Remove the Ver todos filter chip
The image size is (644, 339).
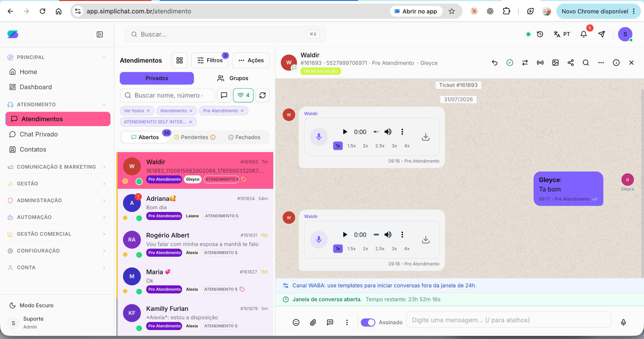(148, 111)
